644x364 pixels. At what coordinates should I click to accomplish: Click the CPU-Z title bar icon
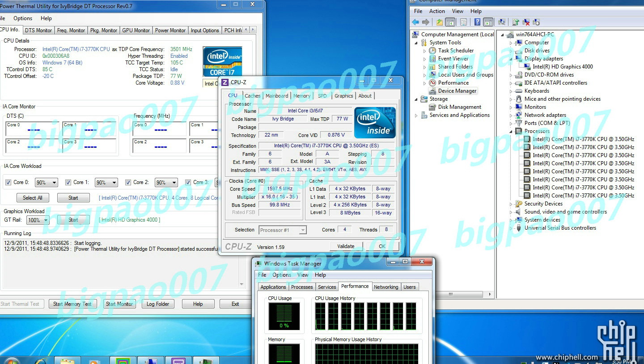click(225, 82)
